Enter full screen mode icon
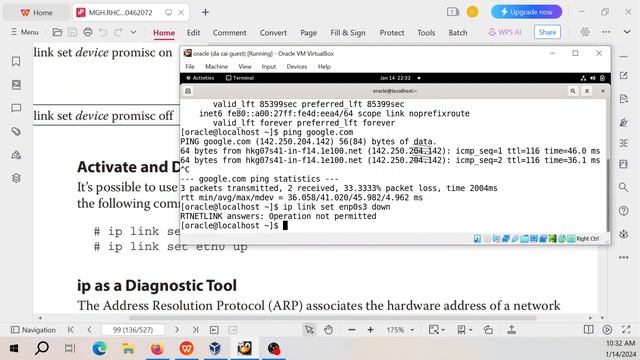 (x=626, y=329)
